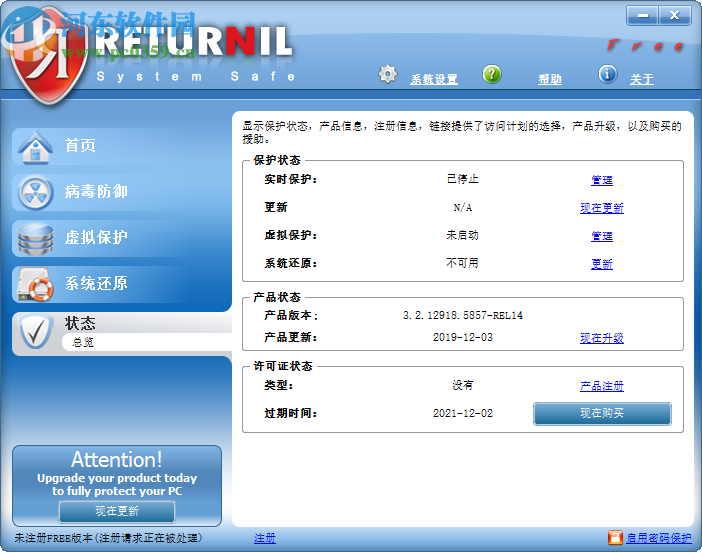Click the 不可用 status value
The width and height of the screenshot is (702, 552).
pos(462,263)
